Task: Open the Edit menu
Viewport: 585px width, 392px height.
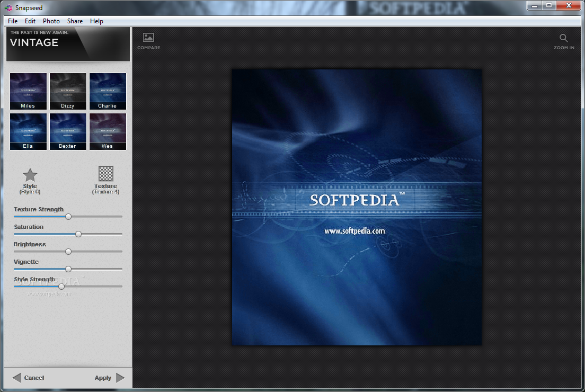Action: click(x=30, y=21)
